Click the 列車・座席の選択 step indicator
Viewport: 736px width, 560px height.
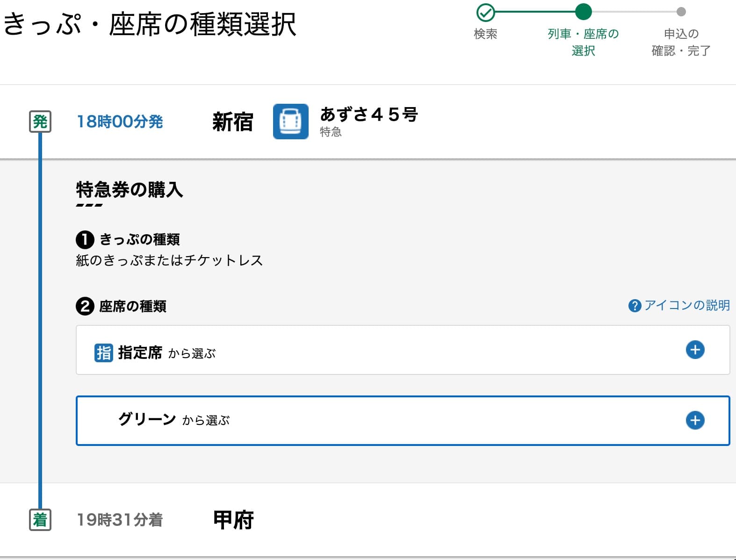[x=583, y=12]
